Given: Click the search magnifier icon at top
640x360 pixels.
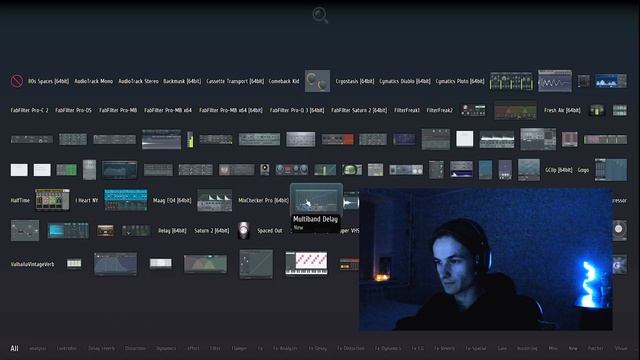Looking at the screenshot, I should click(x=320, y=15).
